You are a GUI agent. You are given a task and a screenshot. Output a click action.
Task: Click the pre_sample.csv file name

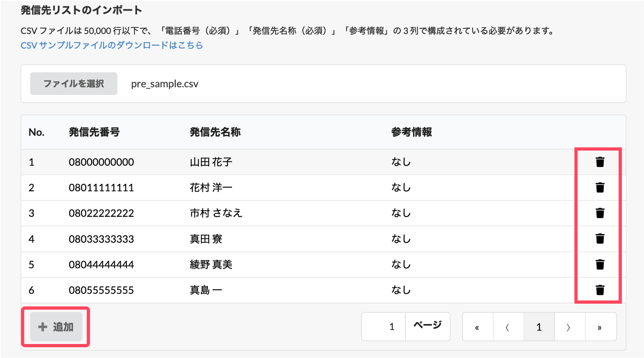click(165, 84)
